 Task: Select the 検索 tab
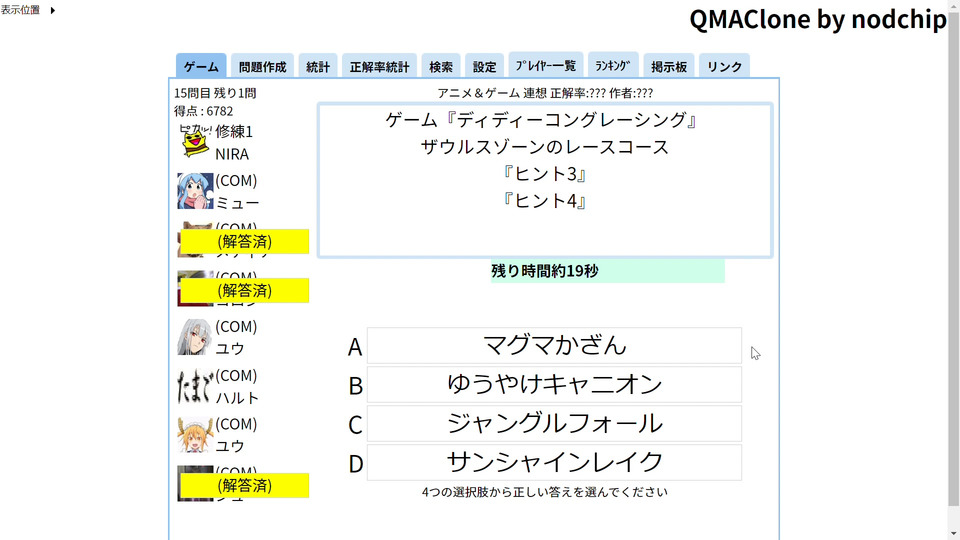(441, 66)
